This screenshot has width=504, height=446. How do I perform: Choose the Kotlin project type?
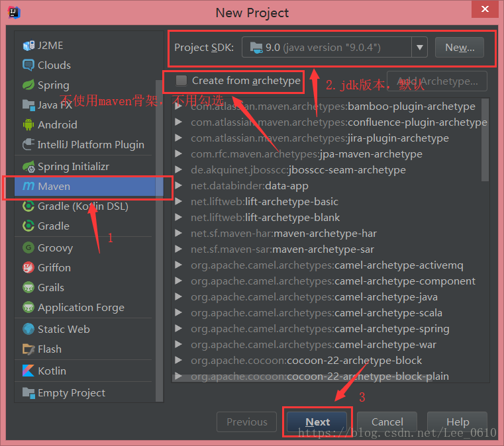[85, 371]
